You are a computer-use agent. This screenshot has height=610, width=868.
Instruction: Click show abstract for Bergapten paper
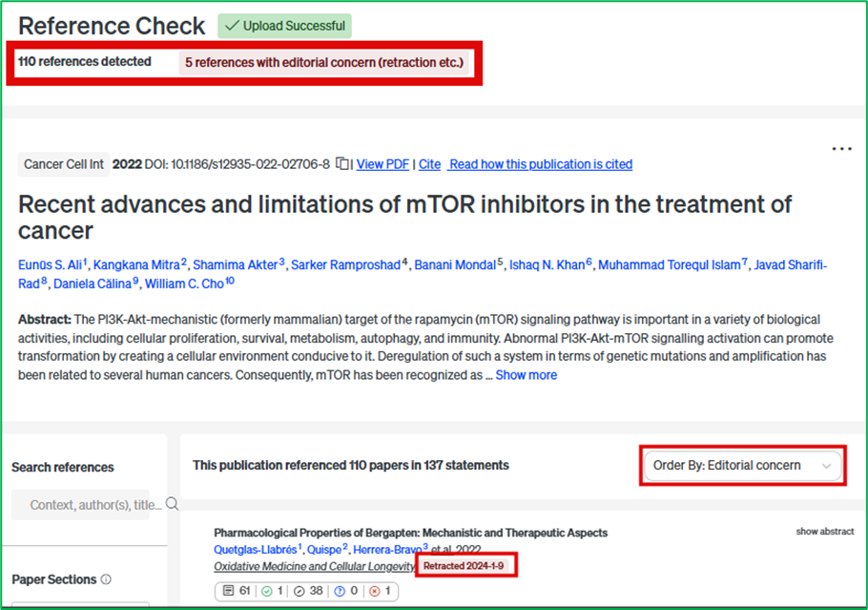[x=825, y=532]
